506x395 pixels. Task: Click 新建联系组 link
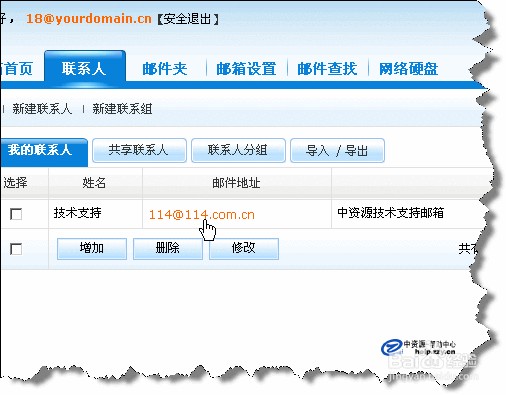tap(122, 109)
